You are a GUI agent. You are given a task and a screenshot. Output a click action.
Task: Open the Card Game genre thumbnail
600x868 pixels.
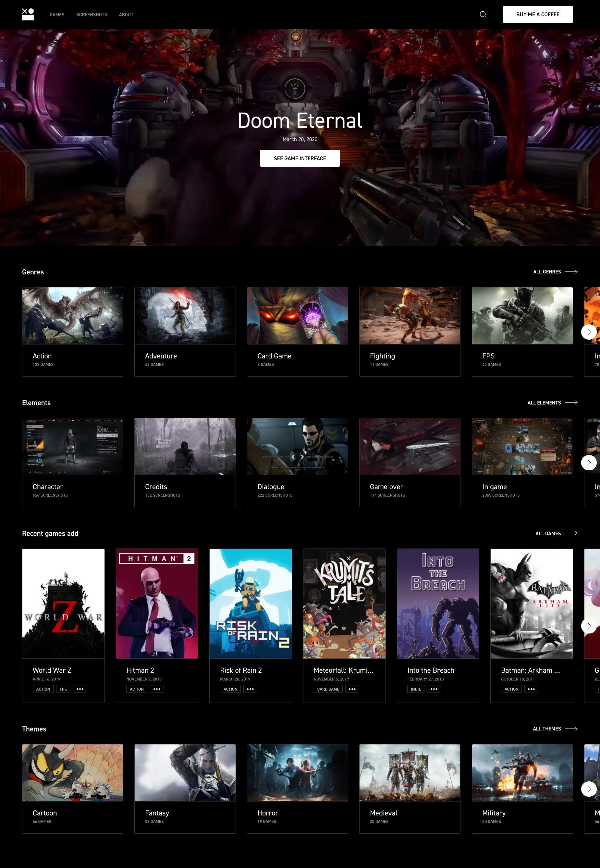(x=297, y=316)
